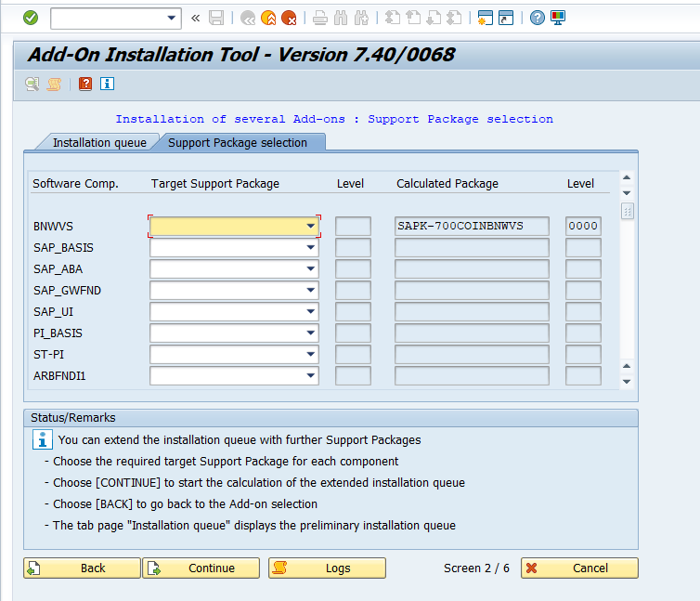Click the blue Information icon below title
Screen dimensions: 700x601
107,84
